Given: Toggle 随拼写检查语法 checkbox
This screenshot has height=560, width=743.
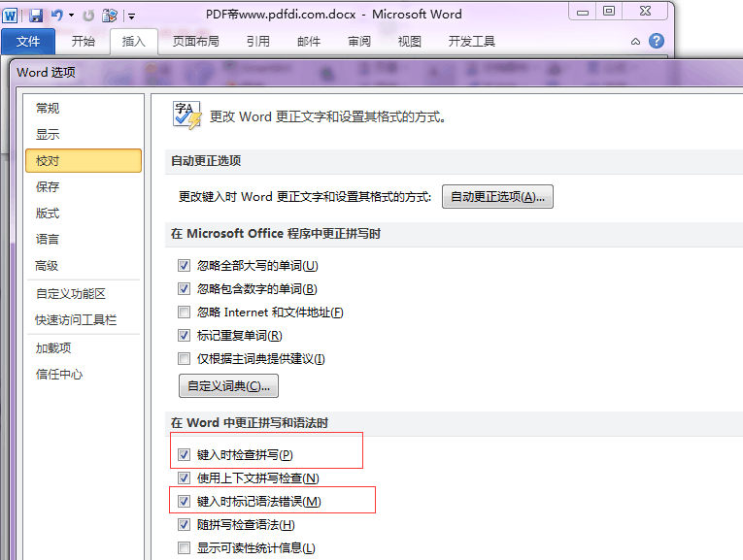Looking at the screenshot, I should (x=184, y=524).
